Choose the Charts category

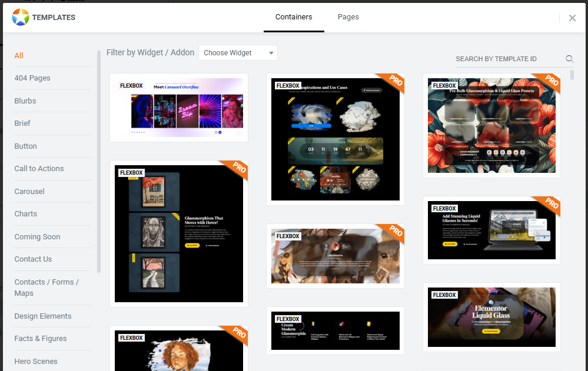pos(26,214)
